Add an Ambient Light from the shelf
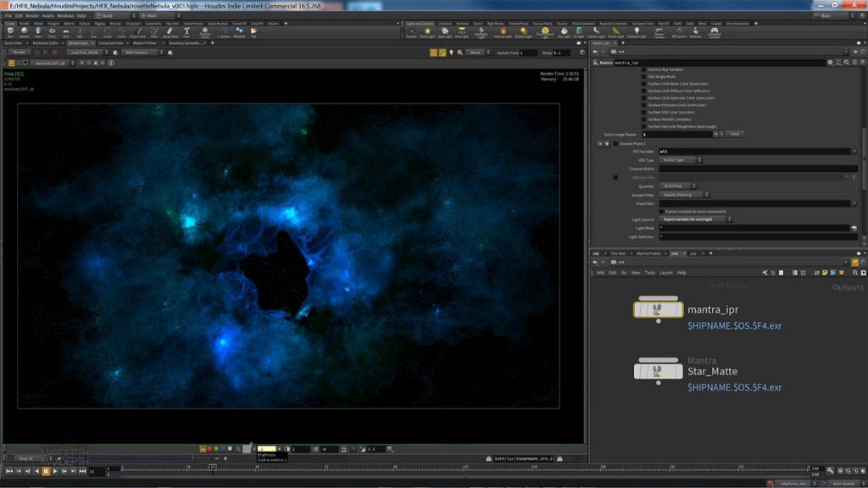This screenshot has height=488, width=868. (x=637, y=33)
